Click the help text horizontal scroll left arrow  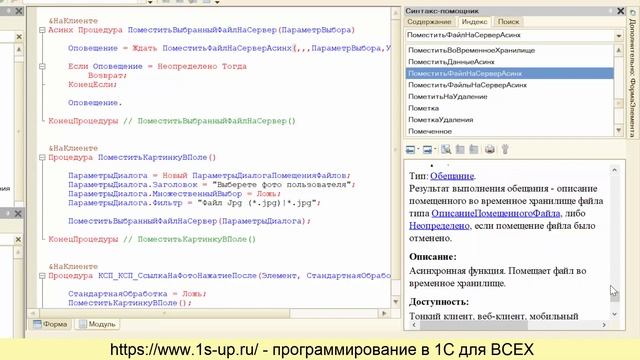coord(414,325)
